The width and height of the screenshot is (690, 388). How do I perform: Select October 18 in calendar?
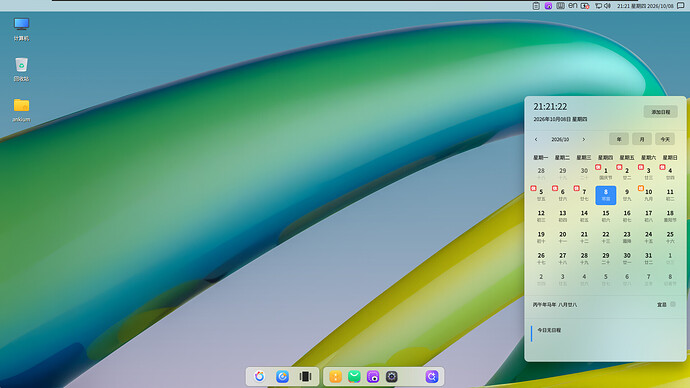(x=670, y=216)
